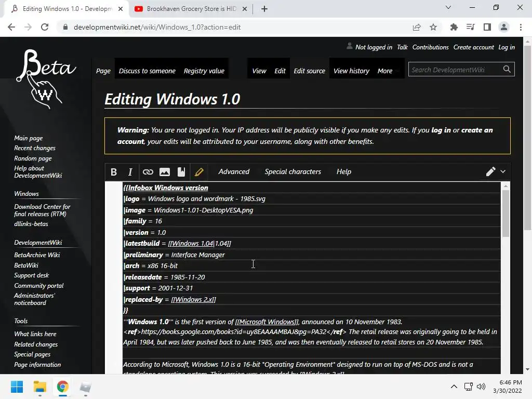Click the share page icon in address bar
This screenshot has height=399, width=532.
coord(417,27)
